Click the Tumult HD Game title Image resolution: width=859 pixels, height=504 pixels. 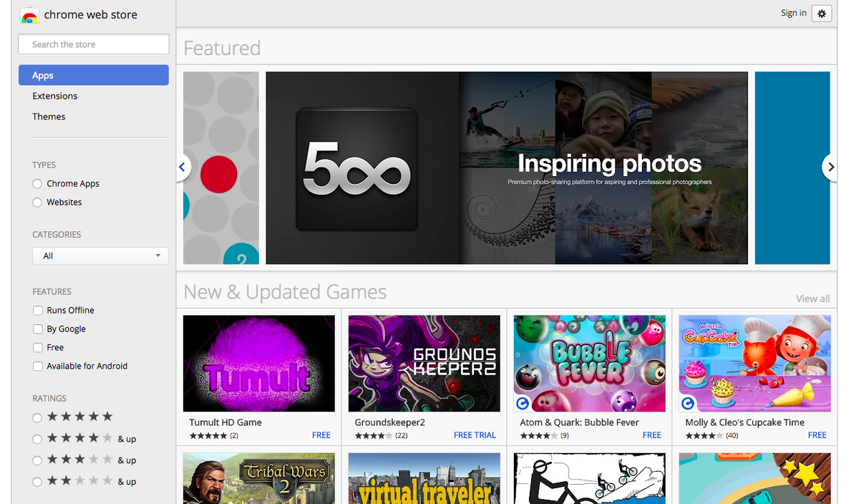coord(225,422)
